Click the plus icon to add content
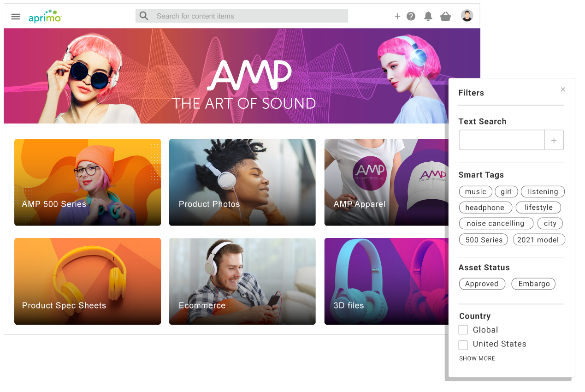Image resolution: width=585 pixels, height=392 pixels. [397, 16]
